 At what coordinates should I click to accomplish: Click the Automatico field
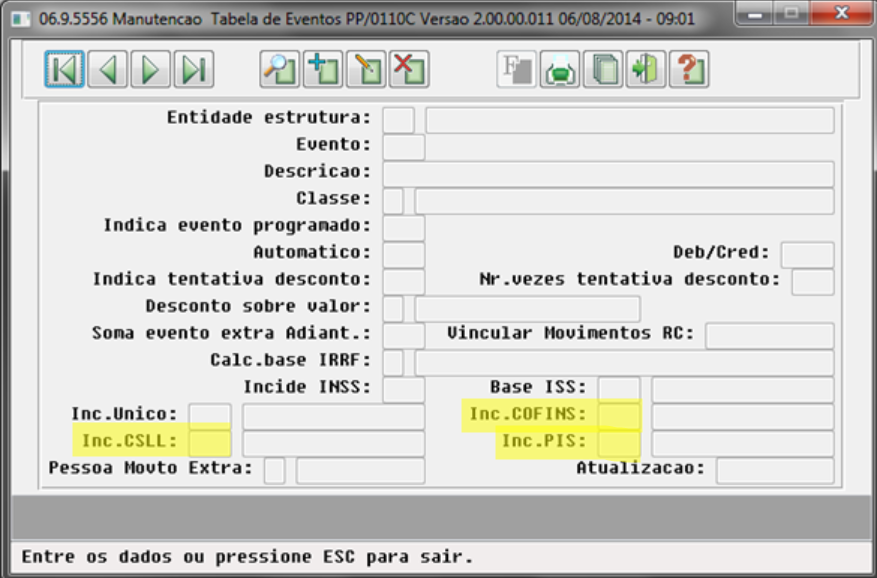pyautogui.click(x=404, y=255)
